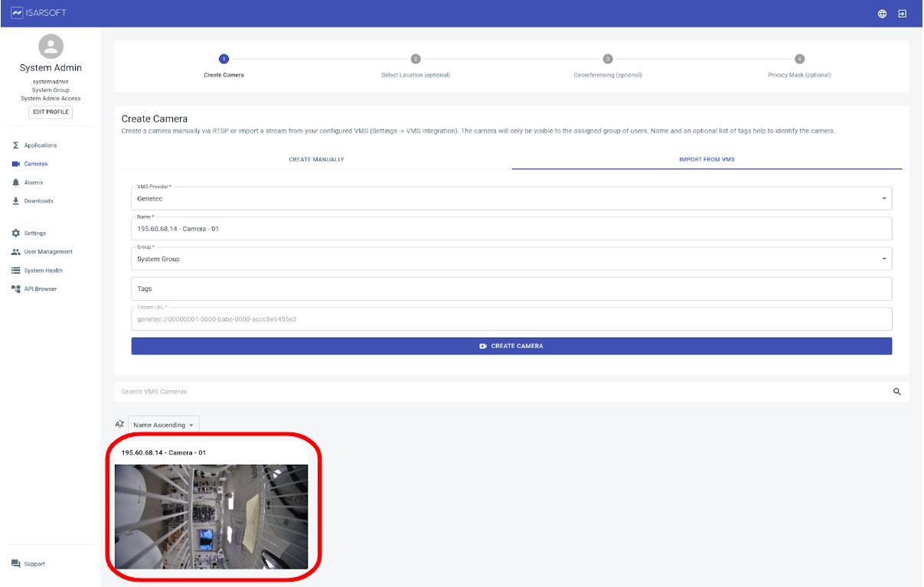Click the search magnifier in VMS camera search
This screenshot has width=924, height=587.
click(x=896, y=391)
